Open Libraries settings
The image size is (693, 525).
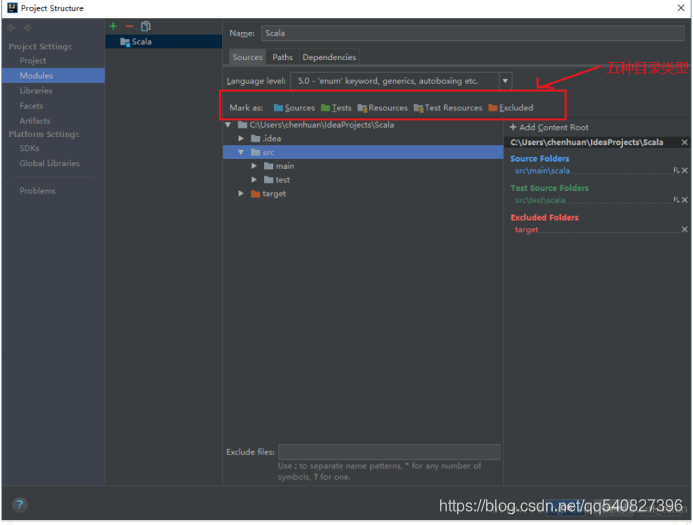36,91
